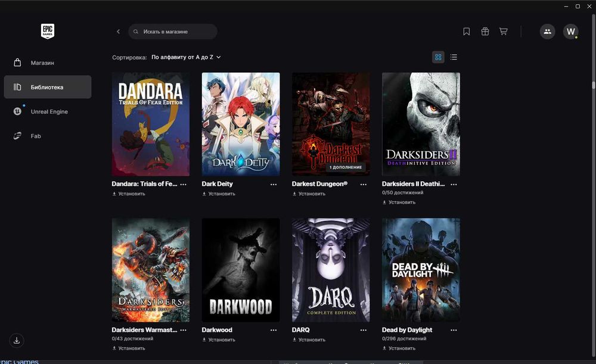
Task: Focus the store search field
Action: (x=173, y=32)
